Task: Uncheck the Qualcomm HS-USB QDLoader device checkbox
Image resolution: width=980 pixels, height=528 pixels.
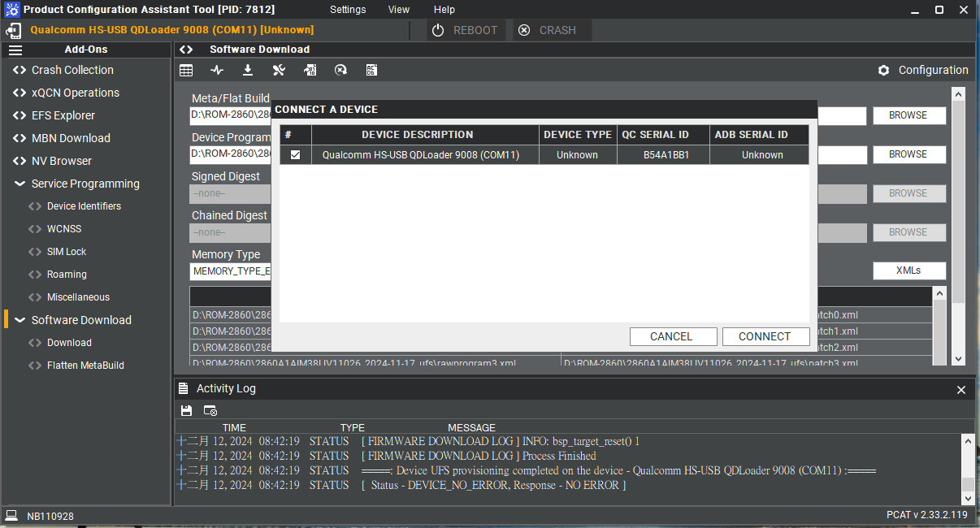Action: pos(296,155)
